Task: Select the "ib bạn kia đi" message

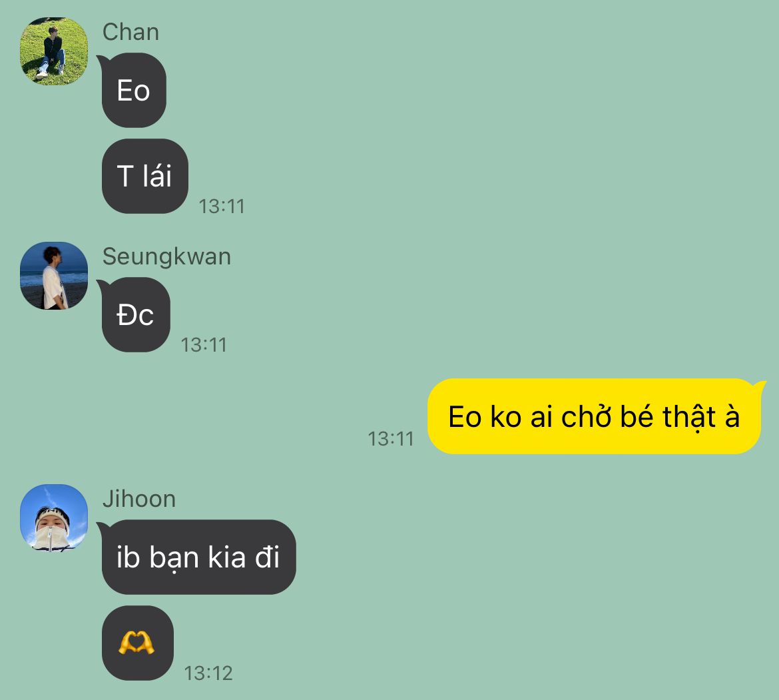Action: 198,557
